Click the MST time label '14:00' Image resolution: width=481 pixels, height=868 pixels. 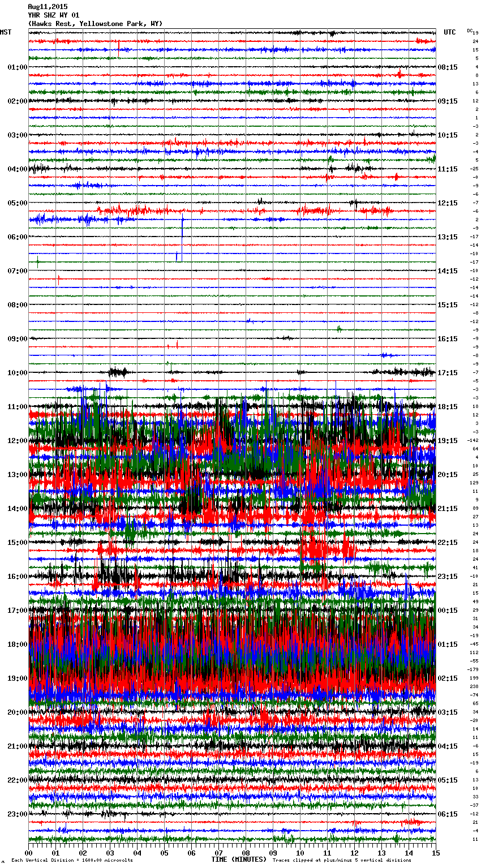click(18, 509)
